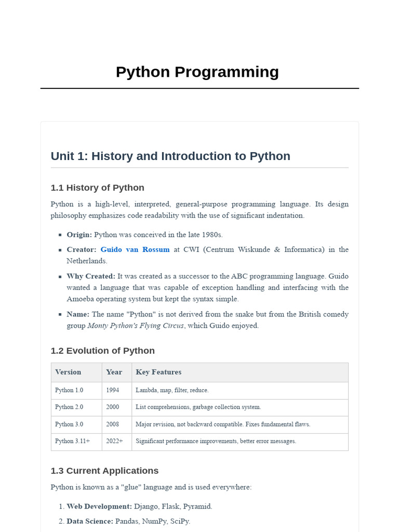Click the Python Programming title
The width and height of the screenshot is (399, 532).
(x=197, y=72)
